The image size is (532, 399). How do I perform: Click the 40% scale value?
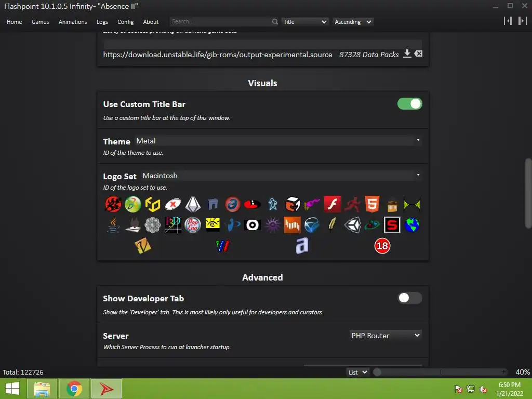point(523,372)
